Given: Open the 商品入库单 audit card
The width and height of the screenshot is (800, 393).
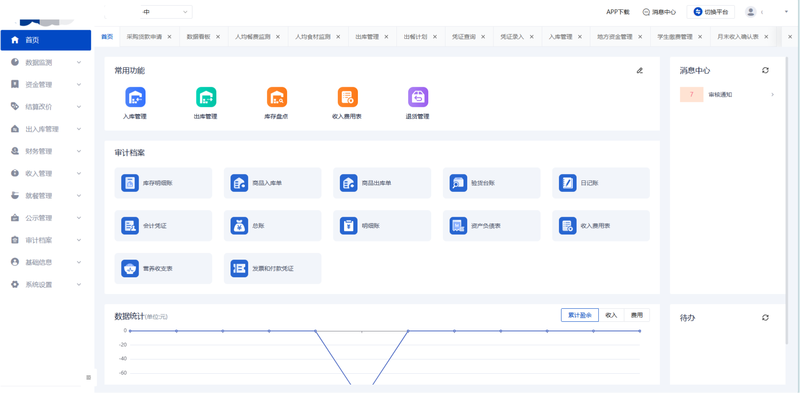Looking at the screenshot, I should pos(272,183).
